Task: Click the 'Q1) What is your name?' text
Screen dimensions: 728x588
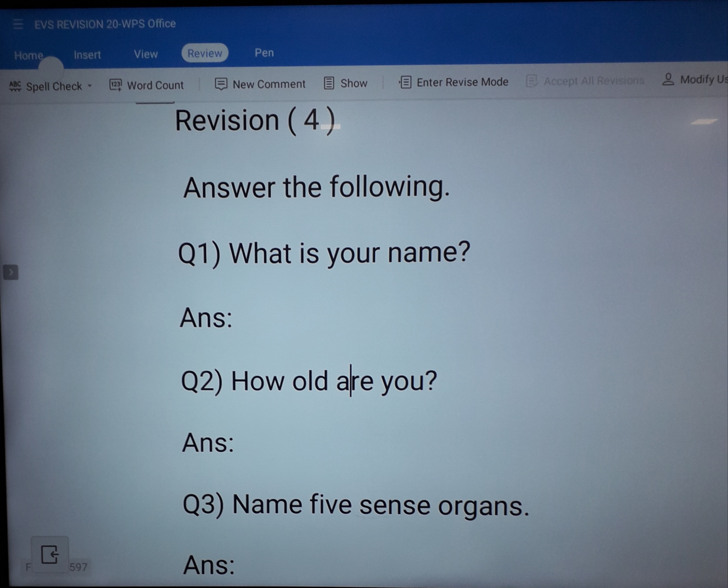Action: pos(324,254)
